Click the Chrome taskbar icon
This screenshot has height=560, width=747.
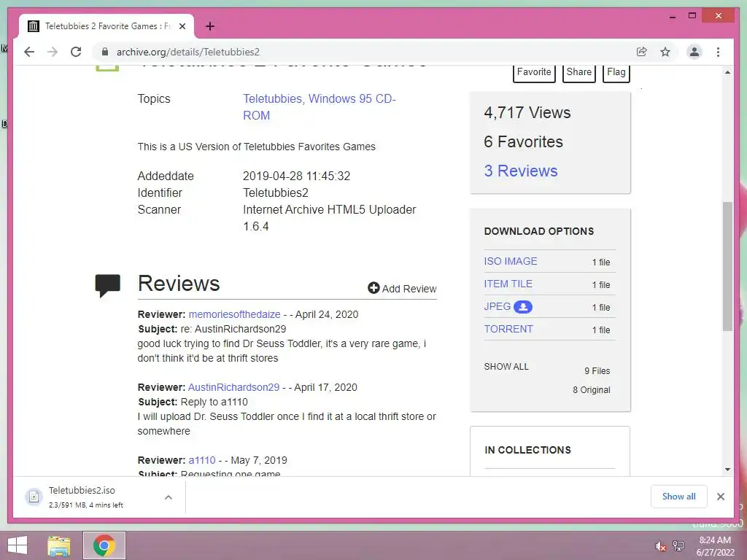104,545
